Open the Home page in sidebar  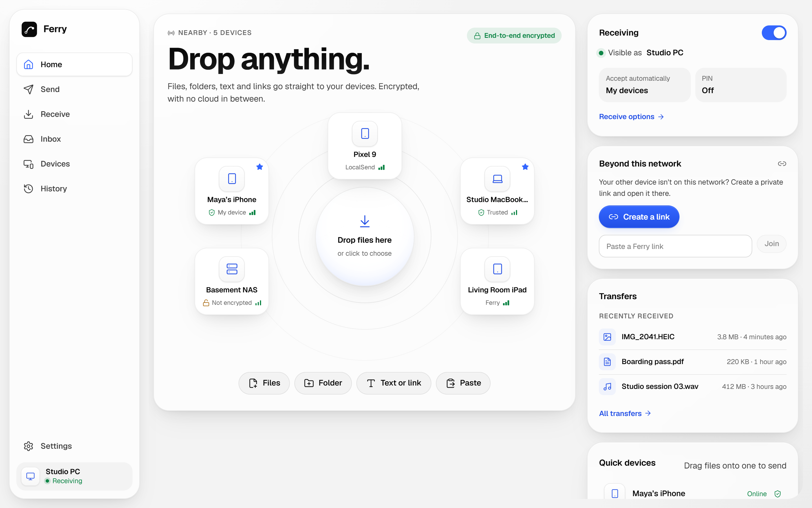point(74,64)
